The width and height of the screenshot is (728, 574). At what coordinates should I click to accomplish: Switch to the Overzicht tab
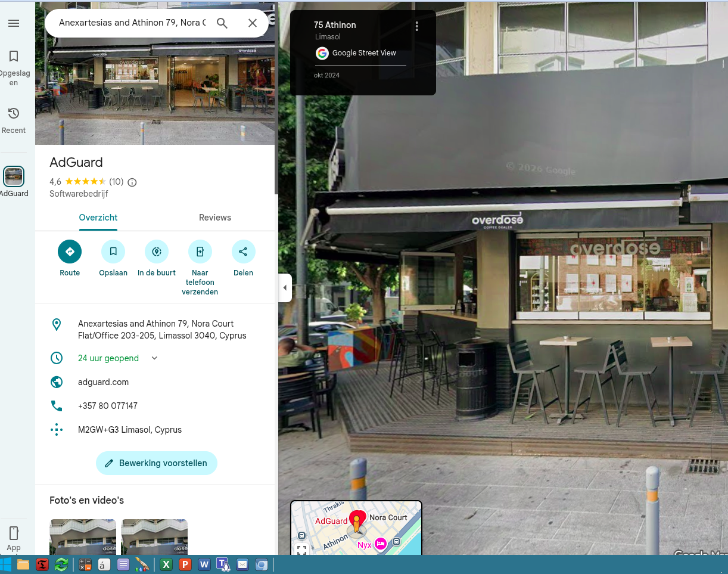[98, 218]
